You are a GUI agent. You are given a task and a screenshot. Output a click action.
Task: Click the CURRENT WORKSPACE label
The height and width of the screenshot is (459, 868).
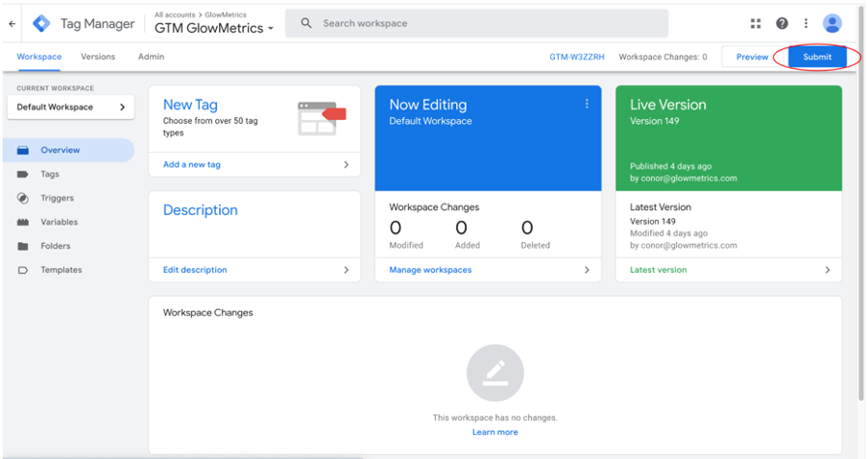click(55, 88)
